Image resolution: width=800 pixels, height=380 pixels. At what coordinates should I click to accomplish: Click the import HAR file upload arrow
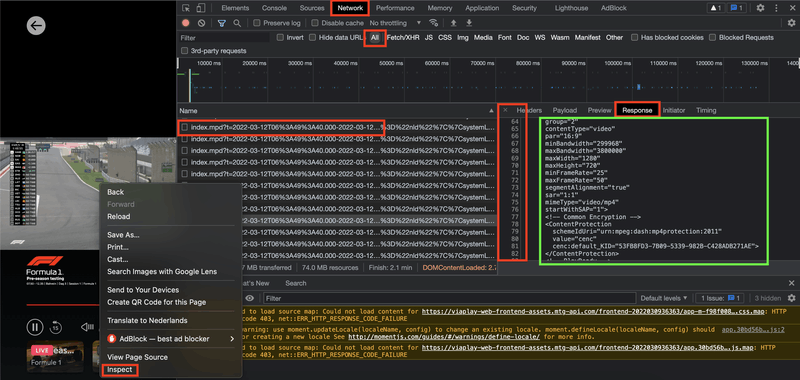pos(453,23)
